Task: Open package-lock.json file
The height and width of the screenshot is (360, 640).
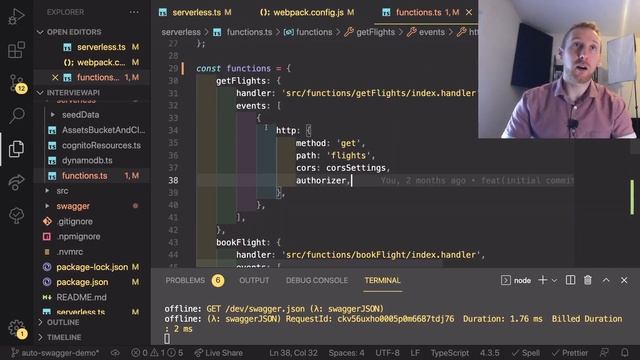Action: pyautogui.click(x=92, y=267)
